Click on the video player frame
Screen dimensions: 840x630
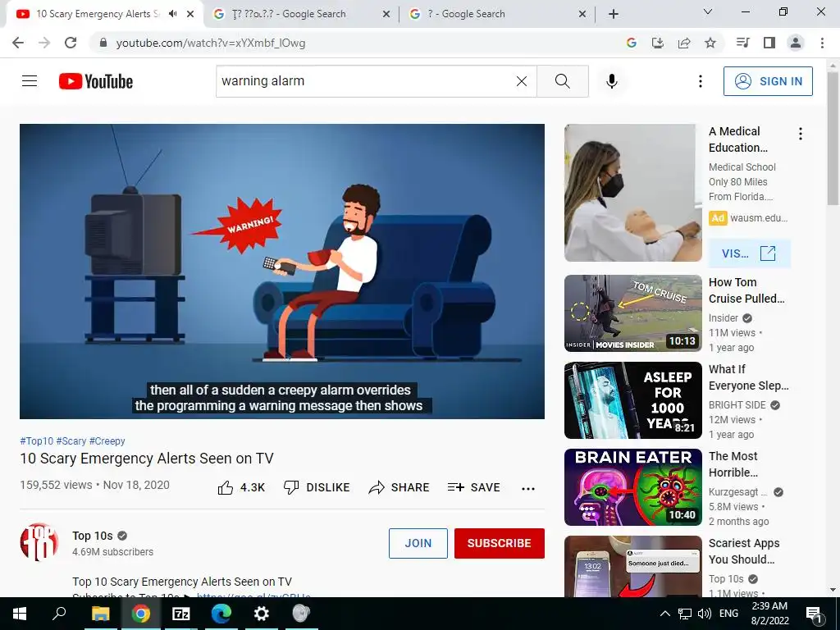tap(282, 271)
